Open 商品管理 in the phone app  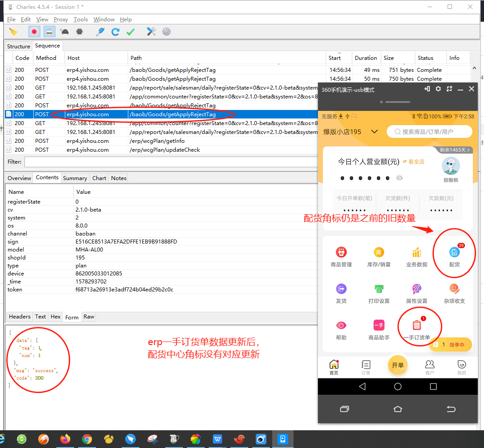click(341, 256)
